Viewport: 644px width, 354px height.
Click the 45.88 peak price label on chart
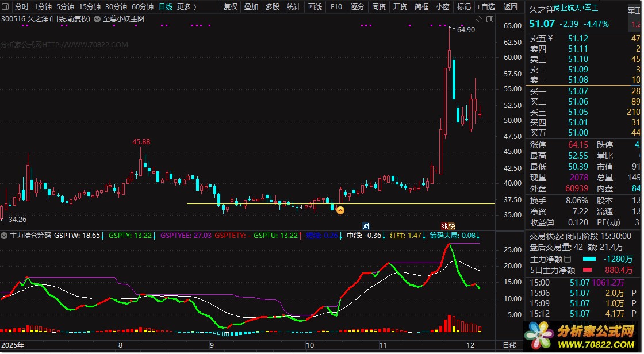[x=141, y=142]
